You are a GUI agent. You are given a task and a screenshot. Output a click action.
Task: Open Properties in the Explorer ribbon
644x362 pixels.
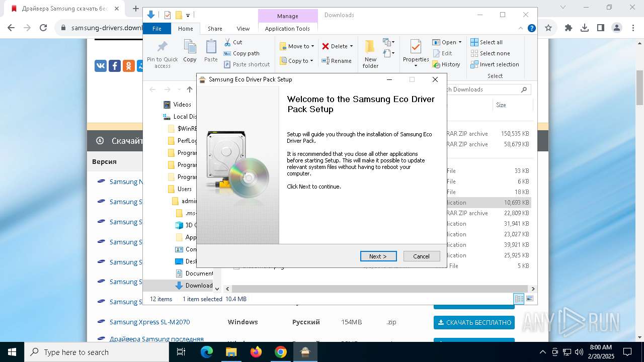coord(416,53)
